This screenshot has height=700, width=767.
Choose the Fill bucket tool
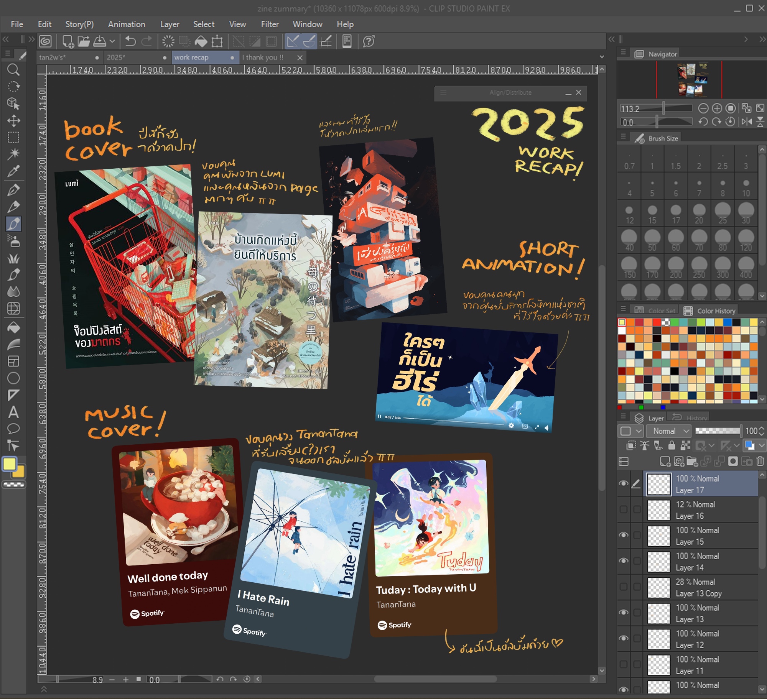(13, 328)
